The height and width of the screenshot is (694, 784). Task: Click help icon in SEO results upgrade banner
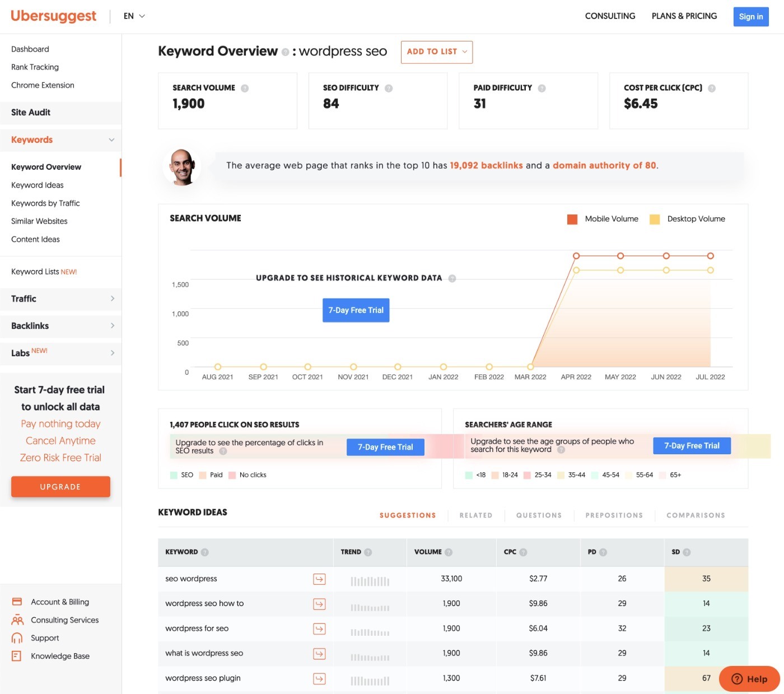pos(223,451)
